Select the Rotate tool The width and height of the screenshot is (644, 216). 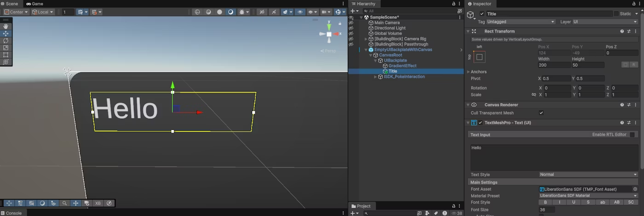6,41
